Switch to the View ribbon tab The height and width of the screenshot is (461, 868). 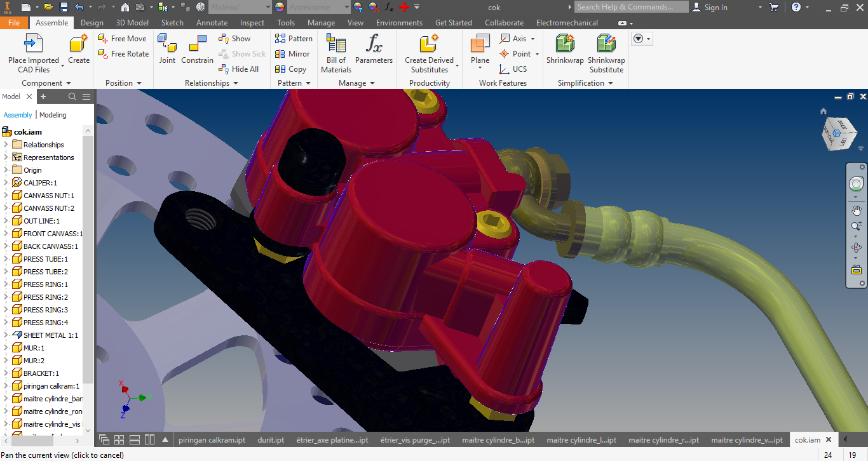coord(355,22)
